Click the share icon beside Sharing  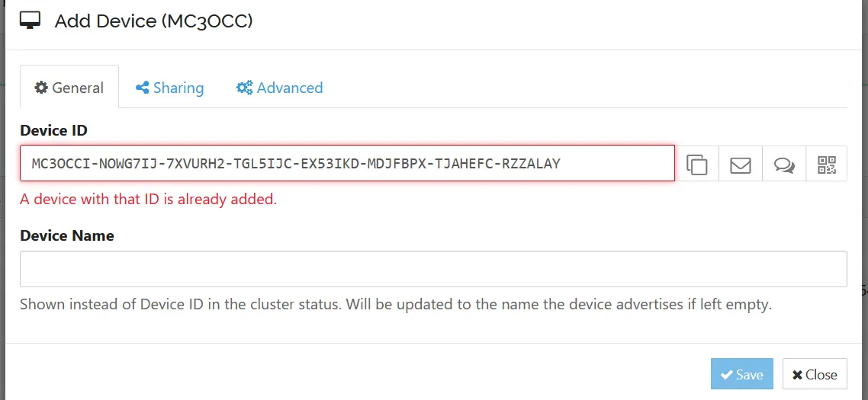tap(142, 88)
